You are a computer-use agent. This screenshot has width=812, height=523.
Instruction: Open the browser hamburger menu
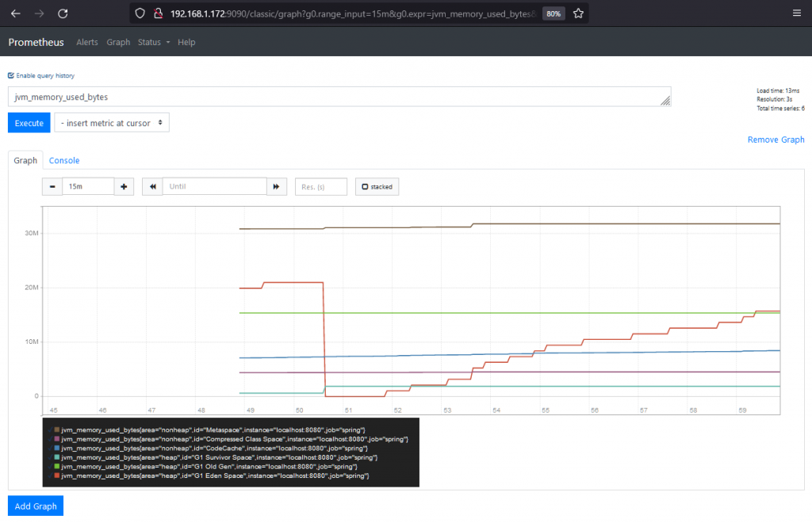coord(797,13)
